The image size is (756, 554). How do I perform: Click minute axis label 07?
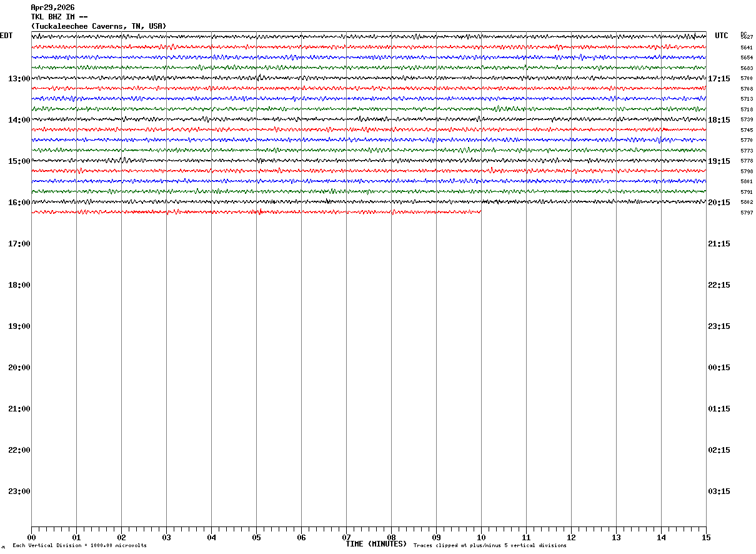click(346, 537)
